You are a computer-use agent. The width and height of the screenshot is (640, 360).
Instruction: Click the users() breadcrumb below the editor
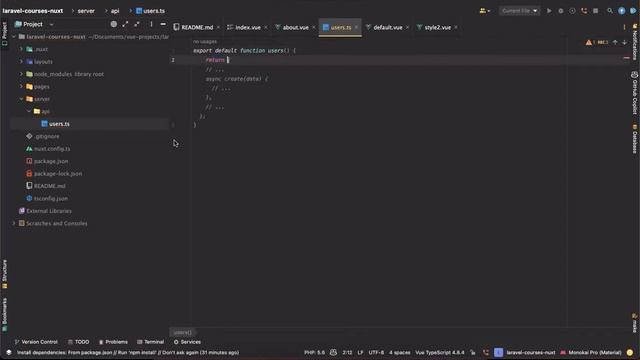coord(182,332)
